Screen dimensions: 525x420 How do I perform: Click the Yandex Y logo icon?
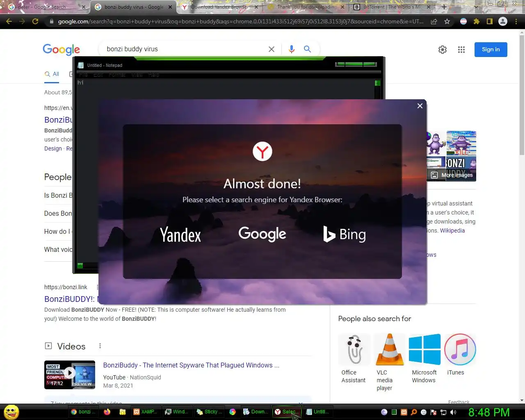262,152
